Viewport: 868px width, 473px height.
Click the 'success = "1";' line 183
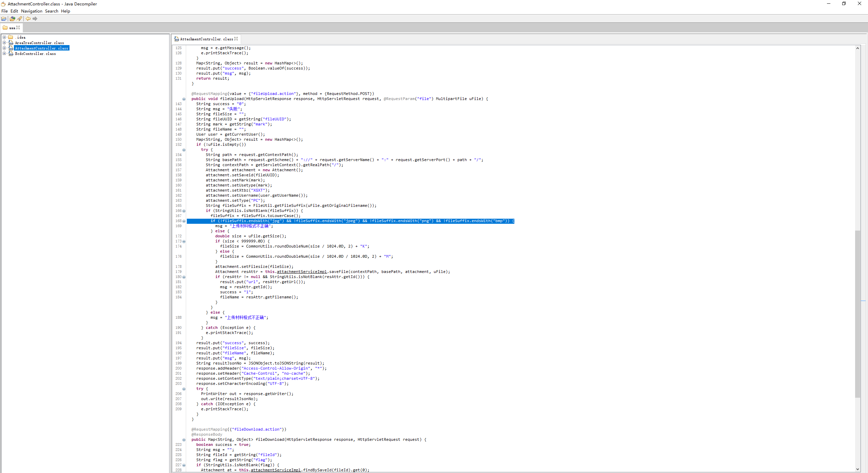[x=236, y=292]
